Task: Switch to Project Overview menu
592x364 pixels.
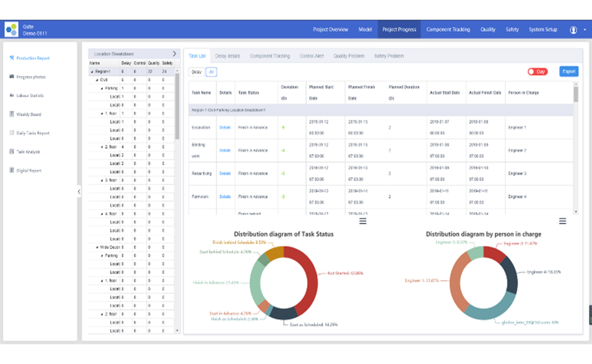Action: (x=330, y=30)
